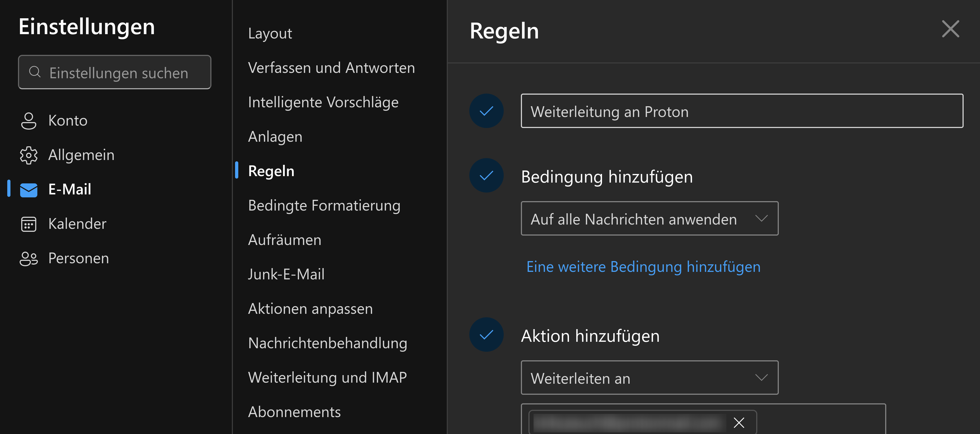Image resolution: width=980 pixels, height=434 pixels.
Task: Click the checkmark circle beside Aktion hinzufügen
Action: coord(486,335)
